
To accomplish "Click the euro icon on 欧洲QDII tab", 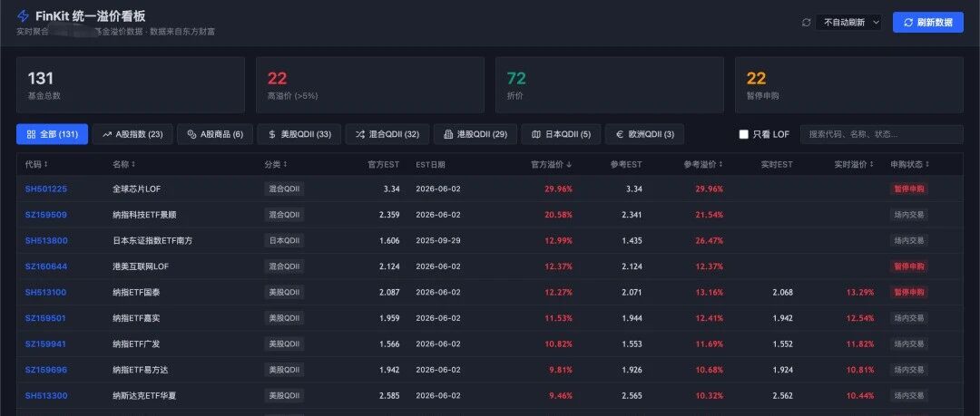I will pyautogui.click(x=620, y=134).
